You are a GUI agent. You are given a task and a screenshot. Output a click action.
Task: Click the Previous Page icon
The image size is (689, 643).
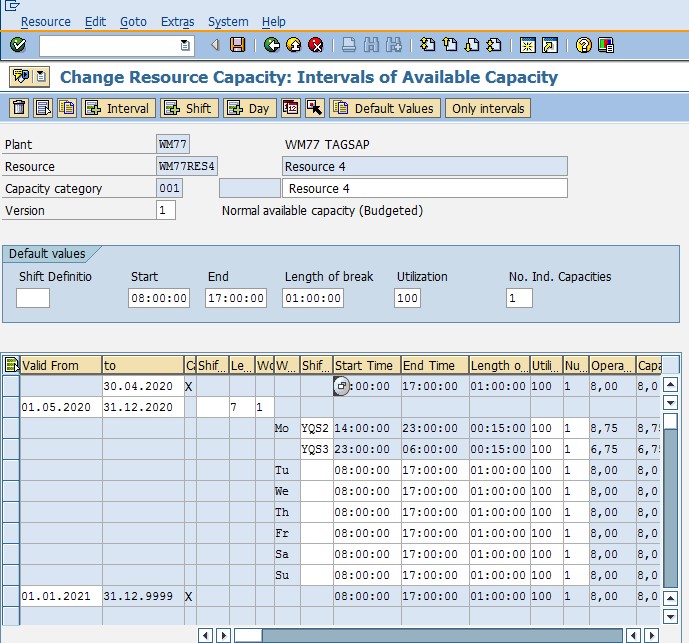pyautogui.click(x=450, y=45)
